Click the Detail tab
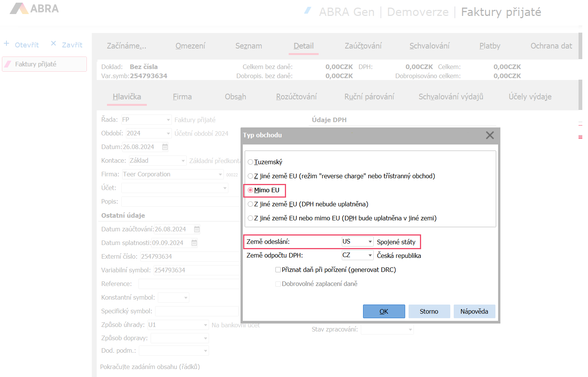This screenshot has width=588, height=377. tap(304, 46)
